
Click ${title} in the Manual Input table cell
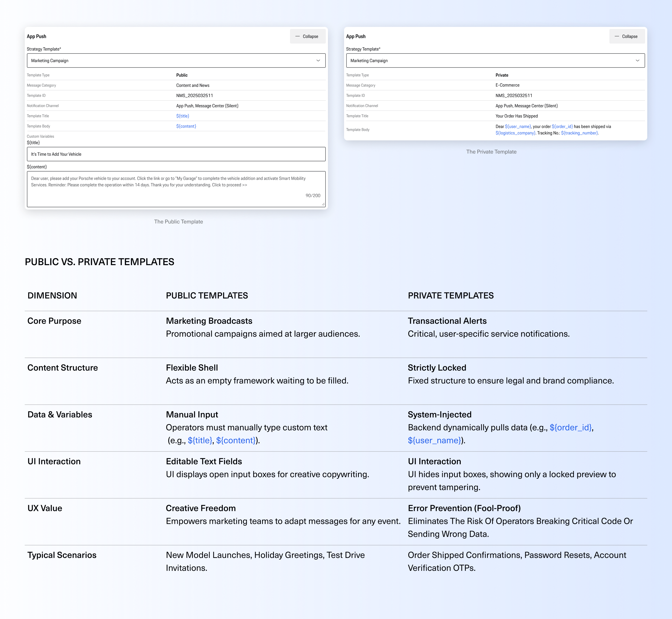tap(199, 440)
